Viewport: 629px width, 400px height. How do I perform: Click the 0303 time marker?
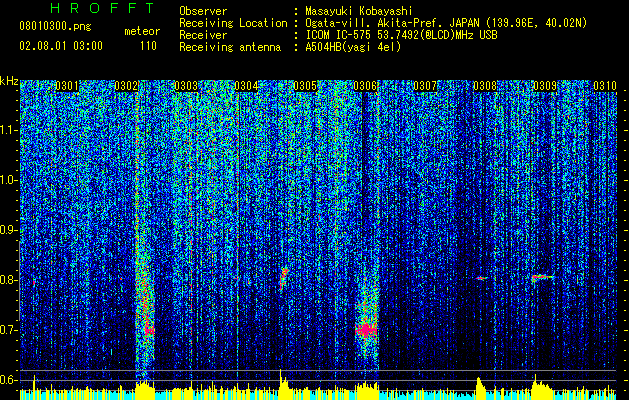click(186, 86)
